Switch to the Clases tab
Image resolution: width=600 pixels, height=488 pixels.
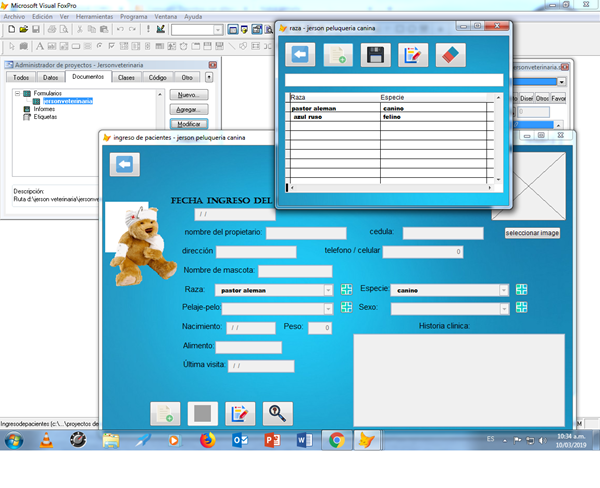126,77
